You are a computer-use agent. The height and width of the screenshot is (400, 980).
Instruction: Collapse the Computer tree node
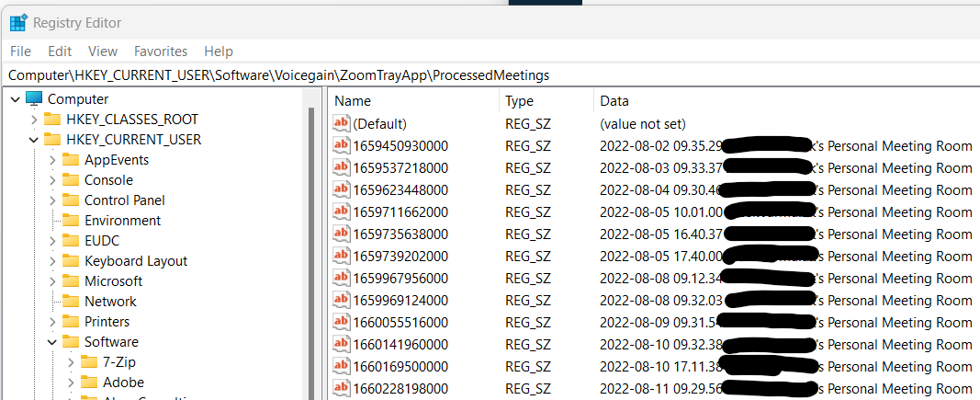tap(16, 99)
